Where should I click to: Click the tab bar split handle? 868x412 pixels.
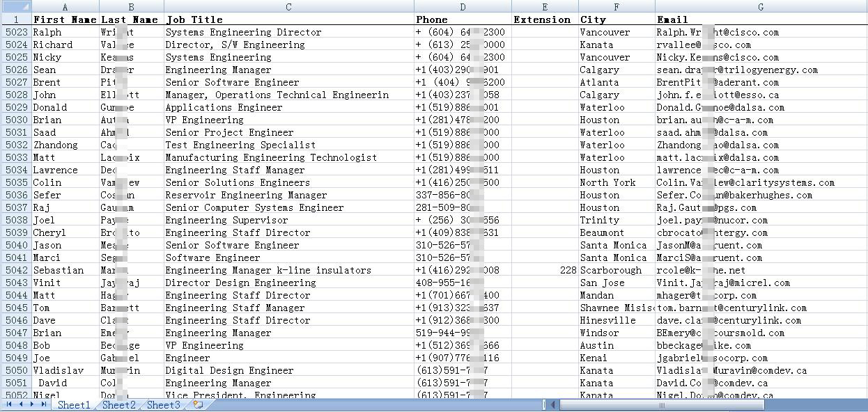click(x=545, y=404)
